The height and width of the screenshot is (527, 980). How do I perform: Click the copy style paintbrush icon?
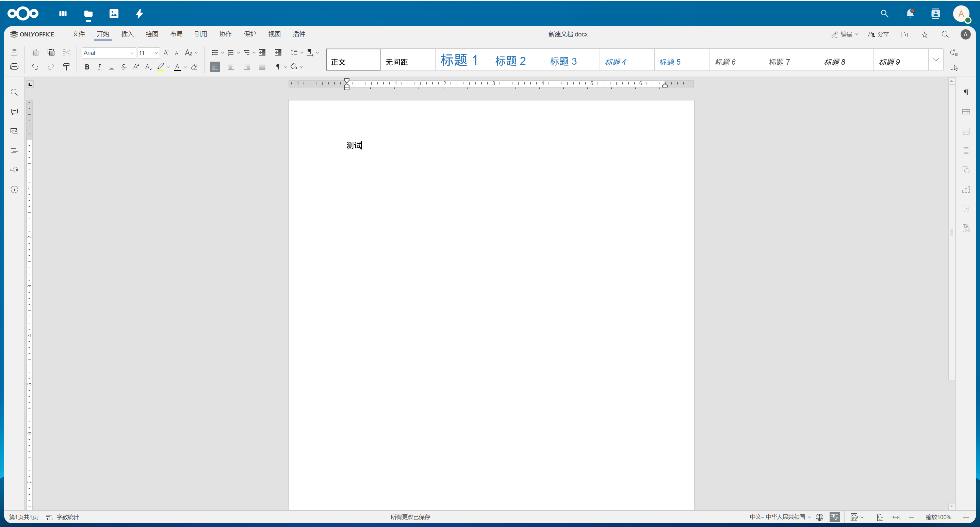pos(66,67)
